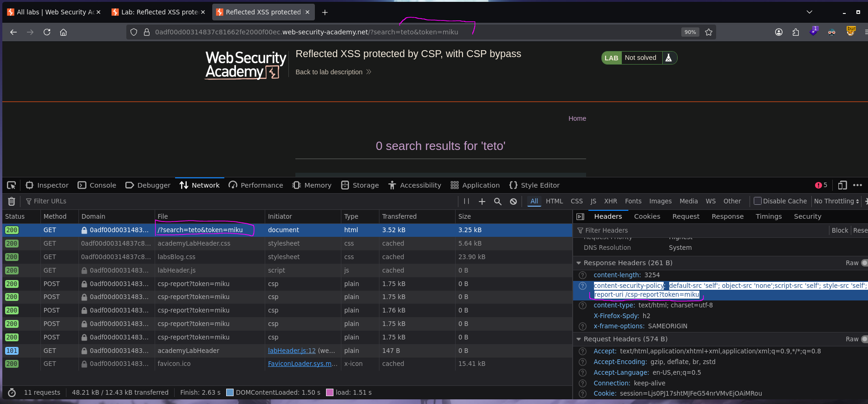
Task: Click Back to lab description link
Action: point(333,72)
